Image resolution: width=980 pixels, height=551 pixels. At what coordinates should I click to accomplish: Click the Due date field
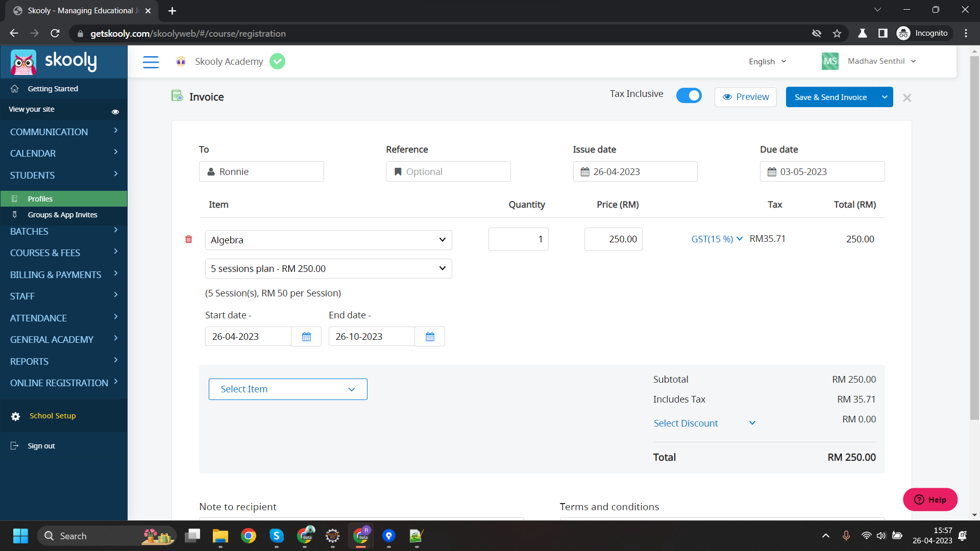(822, 171)
